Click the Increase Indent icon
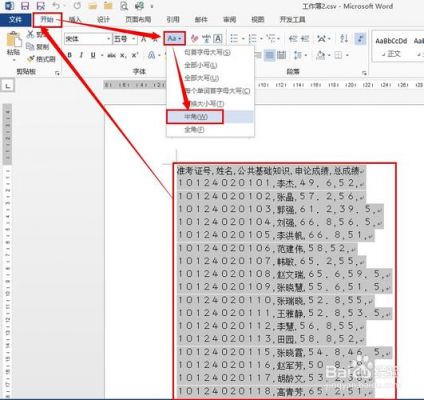The height and width of the screenshot is (400, 424). (x=305, y=39)
